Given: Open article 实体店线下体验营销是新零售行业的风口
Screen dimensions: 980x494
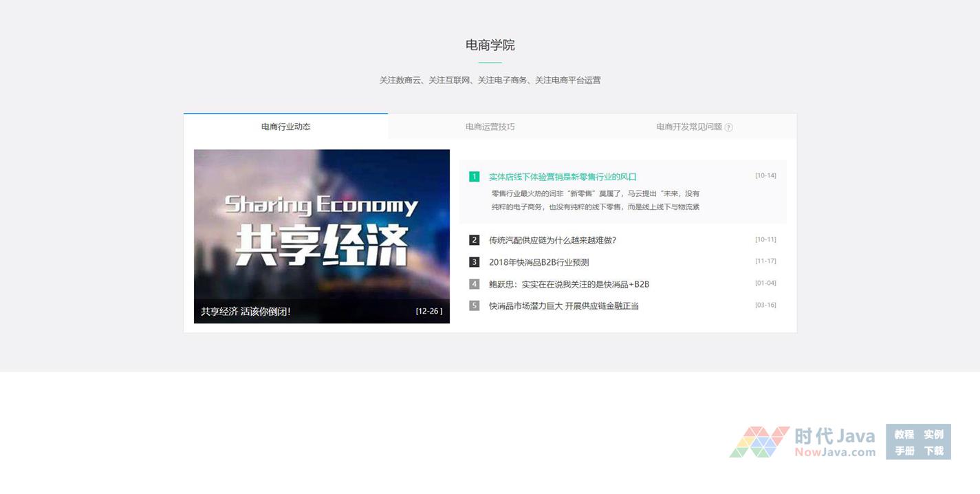Looking at the screenshot, I should coord(563,177).
